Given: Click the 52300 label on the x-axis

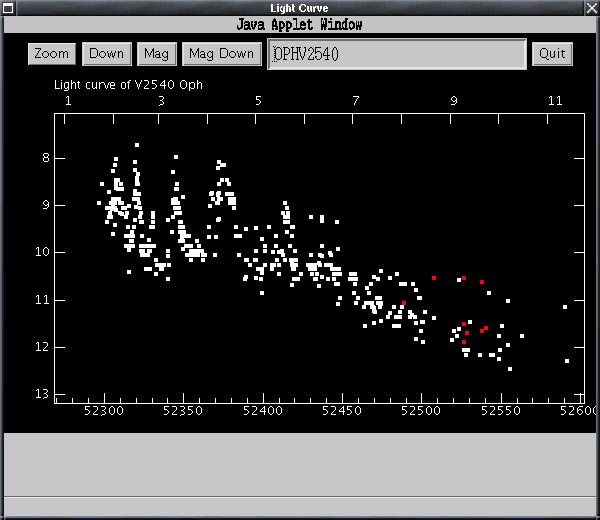Looking at the screenshot, I should click(103, 411).
